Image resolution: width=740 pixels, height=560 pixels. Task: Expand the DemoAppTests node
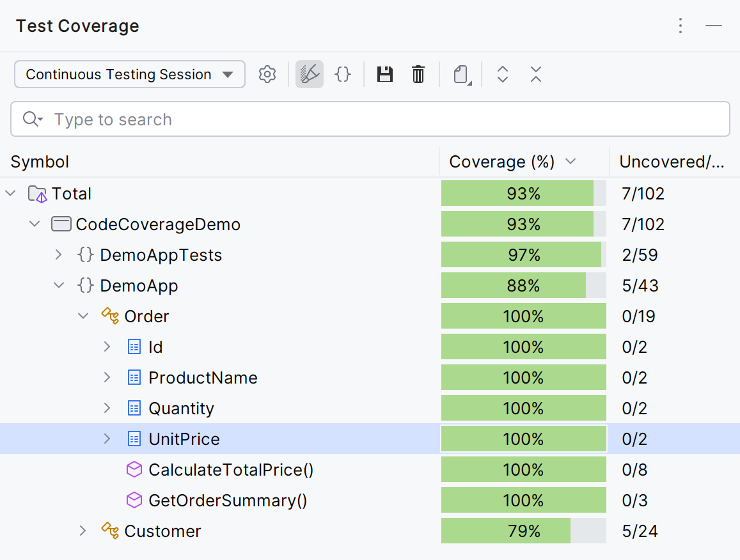pos(58,254)
